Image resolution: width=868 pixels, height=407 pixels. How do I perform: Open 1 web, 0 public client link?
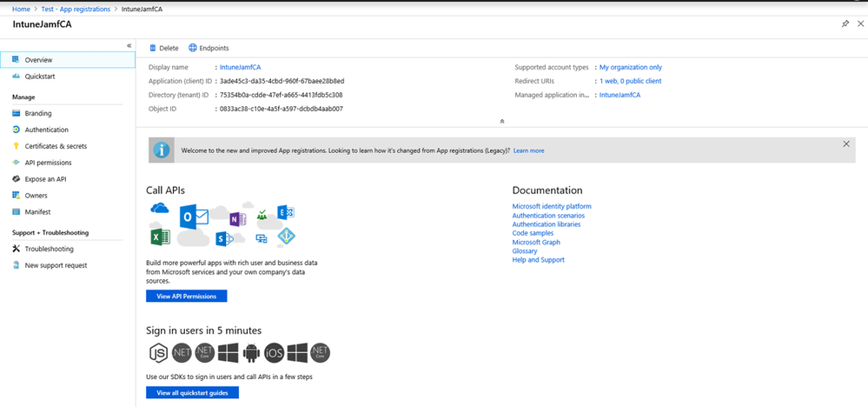631,81
